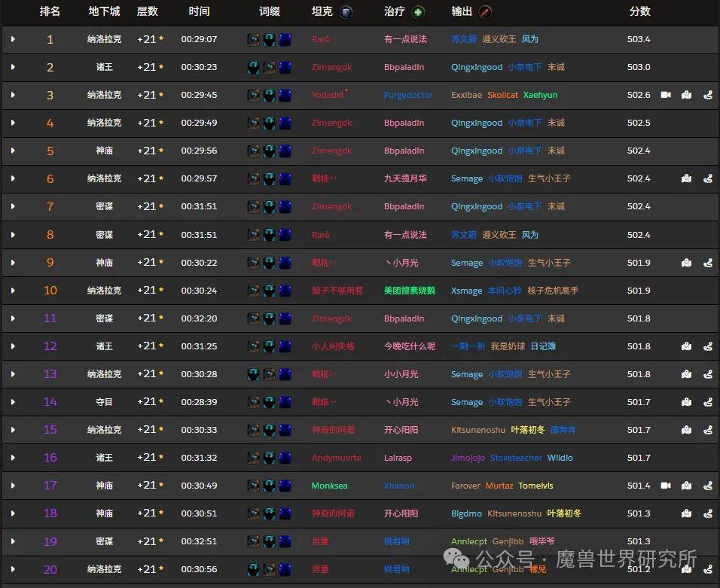Sort by the 层数 column header
Image resolution: width=720 pixels, height=588 pixels.
coord(148,11)
